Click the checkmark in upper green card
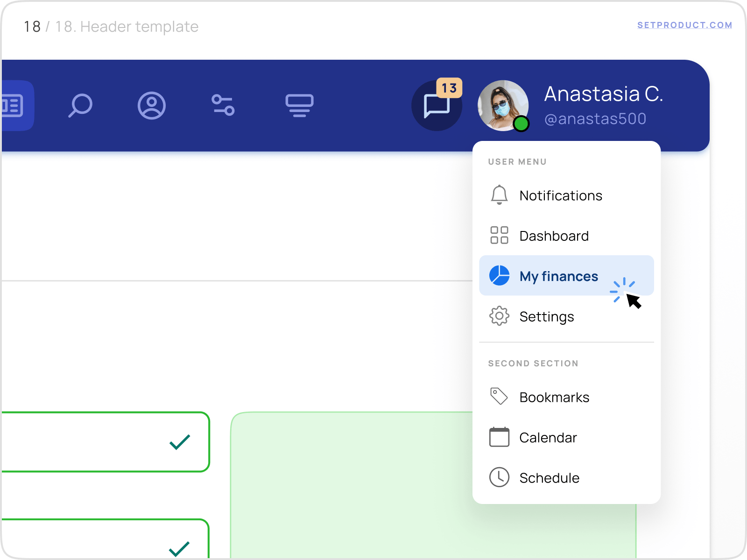747x560 pixels. point(180,442)
